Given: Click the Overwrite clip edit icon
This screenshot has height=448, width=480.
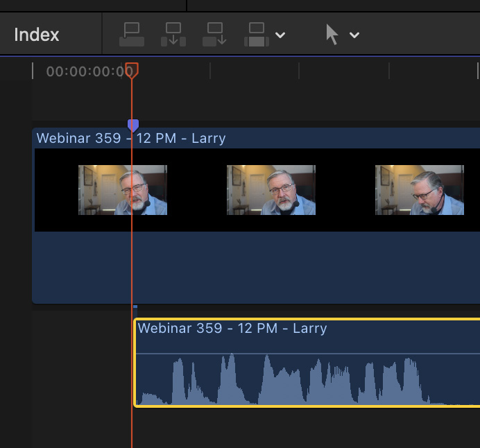Looking at the screenshot, I should point(257,34).
